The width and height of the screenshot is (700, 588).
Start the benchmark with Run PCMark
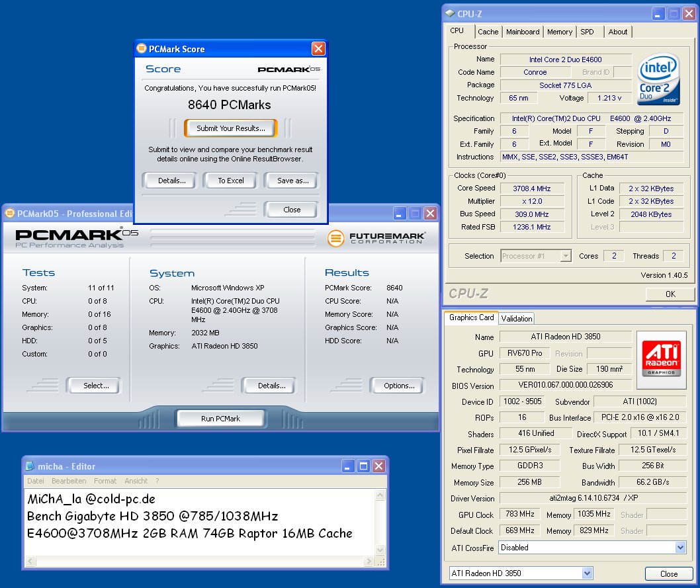tap(220, 419)
